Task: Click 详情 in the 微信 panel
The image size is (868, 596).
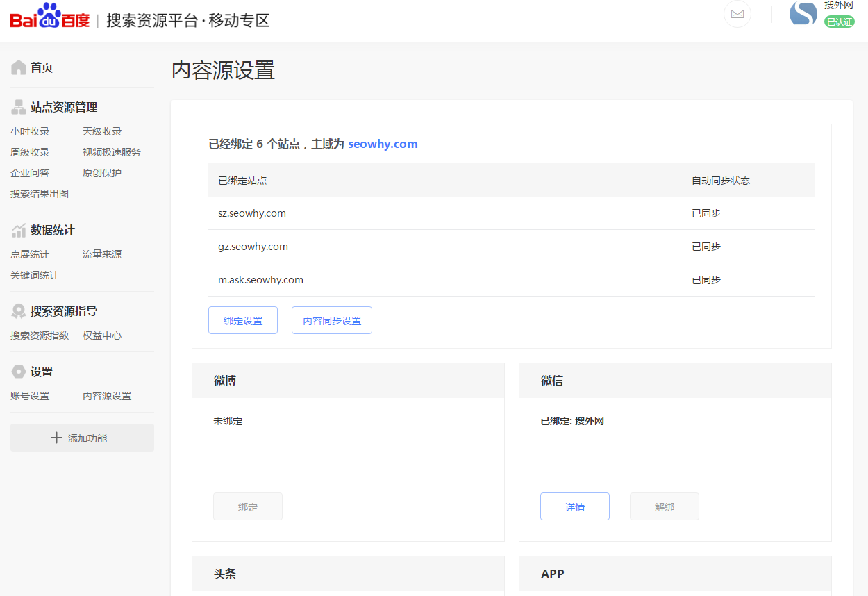Action: click(575, 506)
